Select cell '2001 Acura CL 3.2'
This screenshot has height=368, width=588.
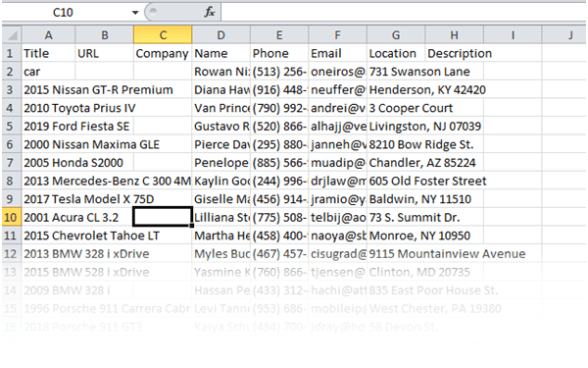point(72,218)
